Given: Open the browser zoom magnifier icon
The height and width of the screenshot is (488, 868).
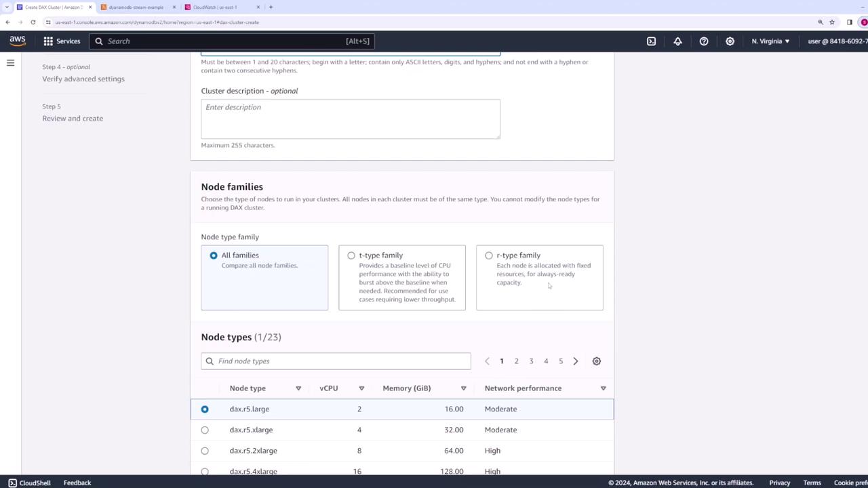Looking at the screenshot, I should (821, 22).
